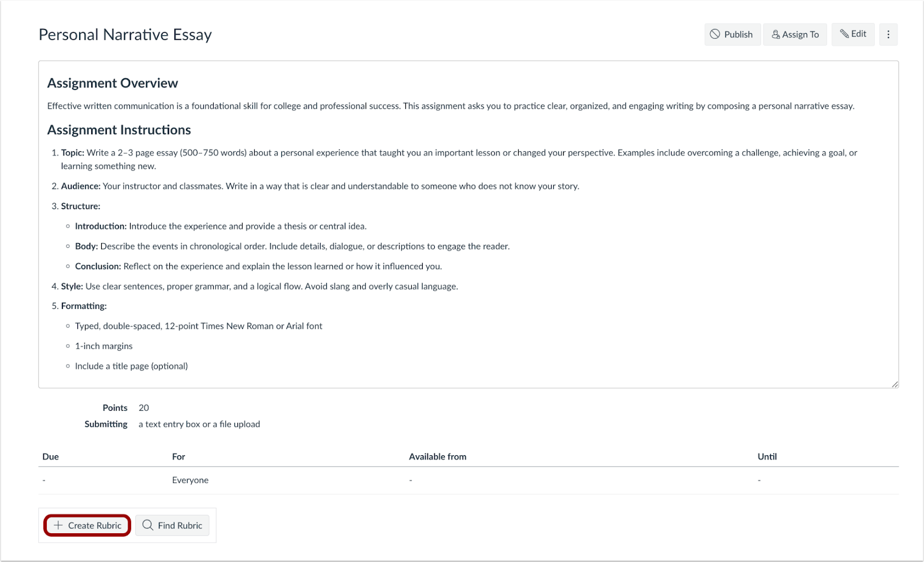
Task: Click the circle-slash Publish icon
Action: [x=715, y=34]
